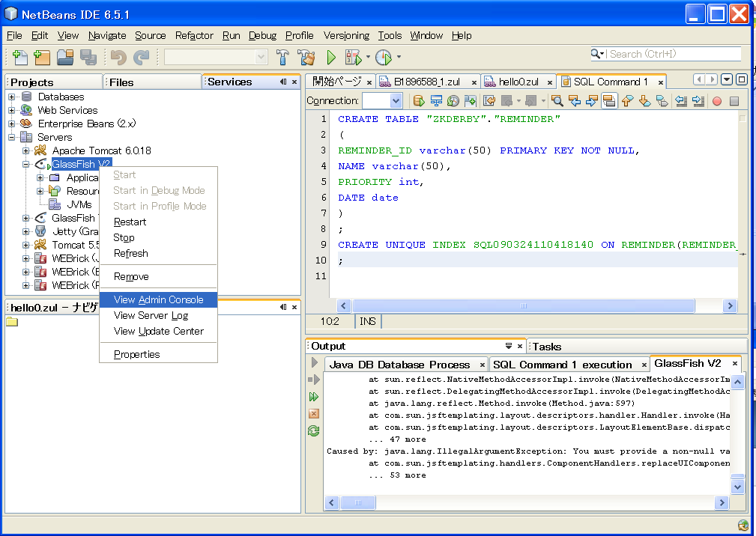This screenshot has width=756, height=536.
Task: Open the project configuration combo box
Action: 216,57
